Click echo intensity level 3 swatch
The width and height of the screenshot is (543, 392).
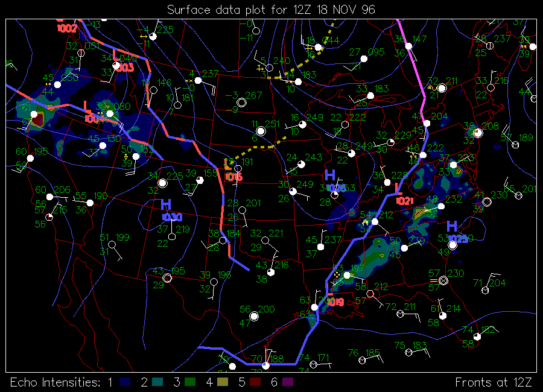(189, 382)
